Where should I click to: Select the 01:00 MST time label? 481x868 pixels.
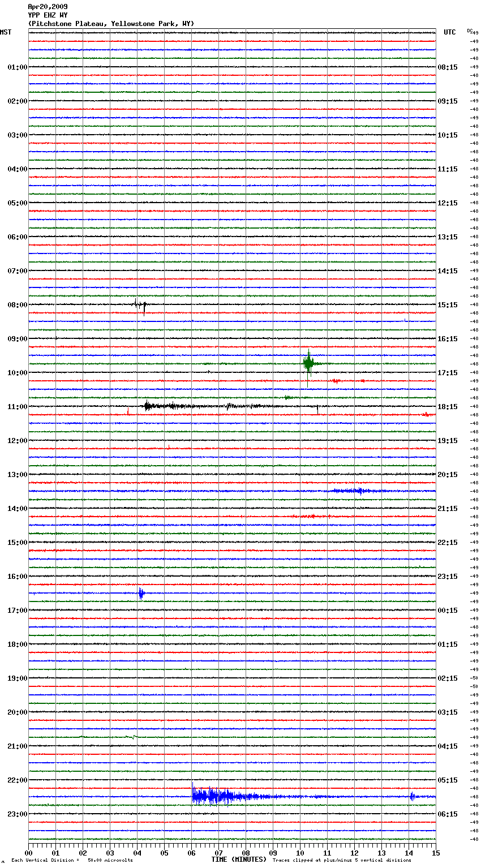pyautogui.click(x=18, y=67)
